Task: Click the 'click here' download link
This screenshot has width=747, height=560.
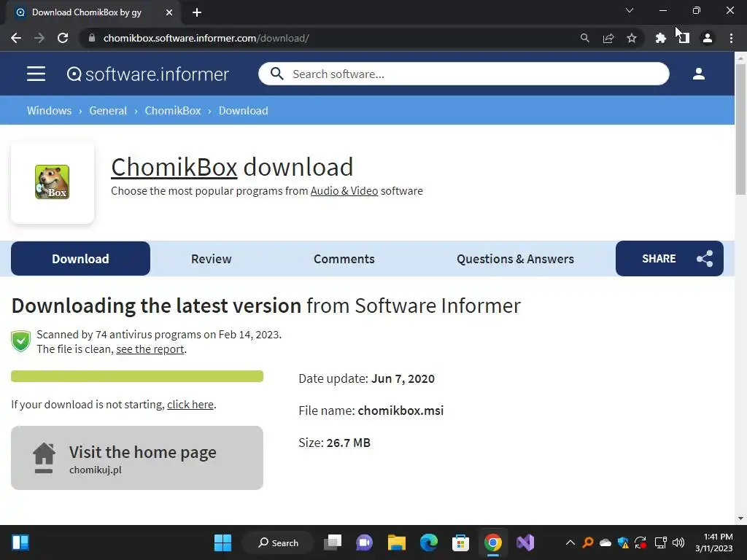Action: coord(190,404)
